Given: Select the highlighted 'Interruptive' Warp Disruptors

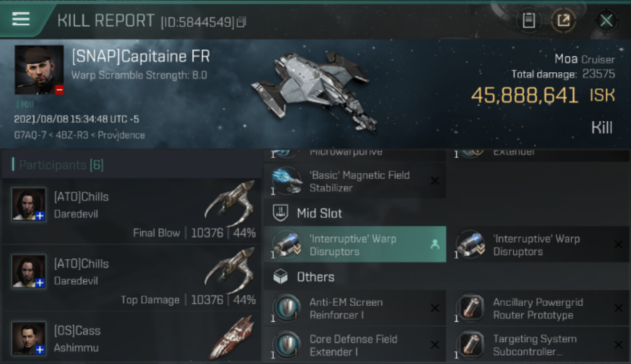Looking at the screenshot, I should [x=354, y=245].
